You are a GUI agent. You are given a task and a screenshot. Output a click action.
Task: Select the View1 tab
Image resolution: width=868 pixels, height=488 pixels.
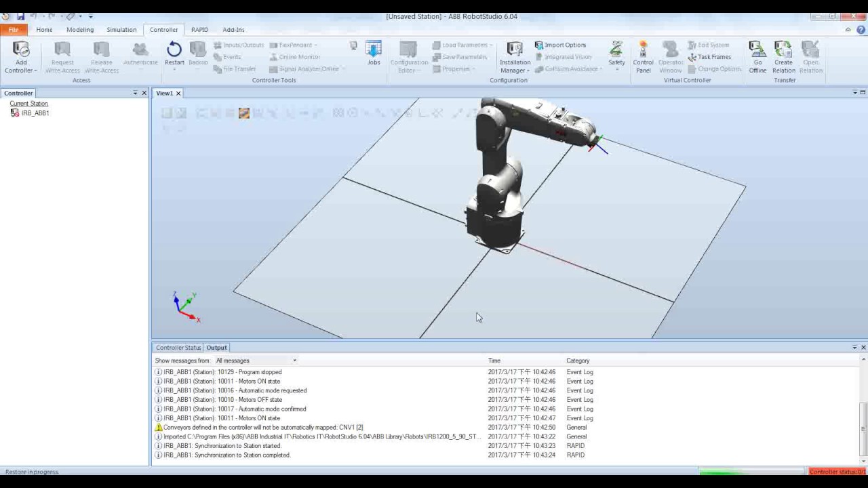165,93
